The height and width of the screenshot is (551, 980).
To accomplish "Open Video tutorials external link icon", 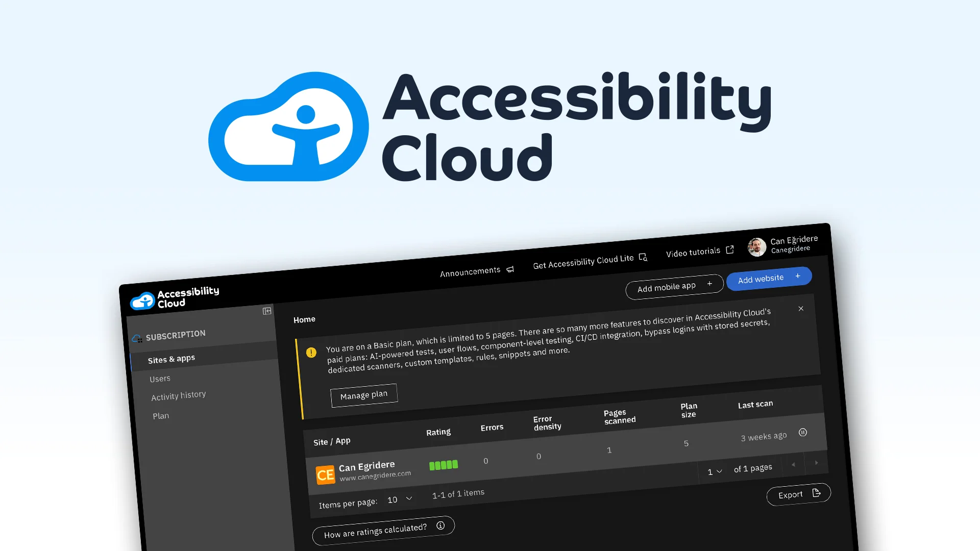I will (x=730, y=249).
